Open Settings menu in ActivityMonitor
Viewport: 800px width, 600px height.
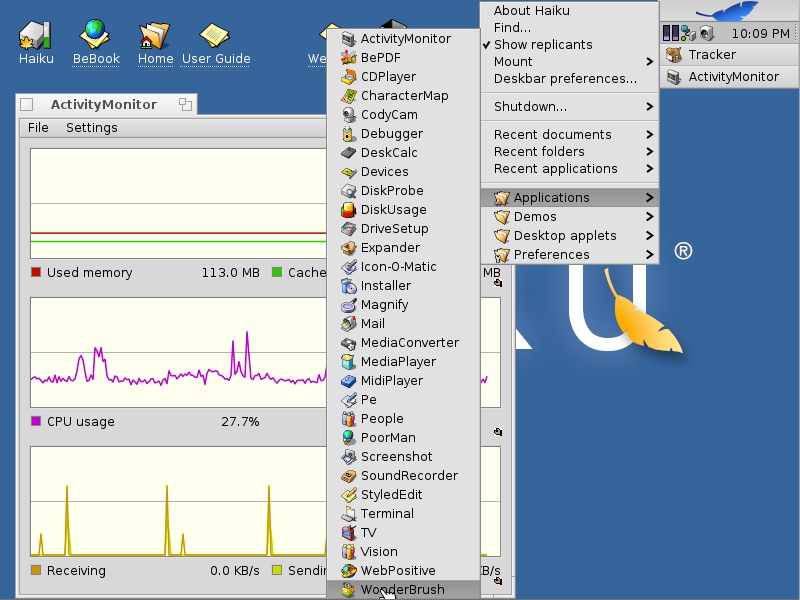[x=92, y=128]
